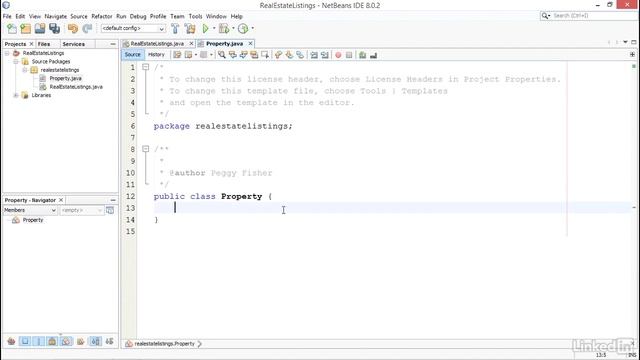Click the Redo toolbar icon
640x360 pixels.
pyautogui.click(x=87, y=29)
